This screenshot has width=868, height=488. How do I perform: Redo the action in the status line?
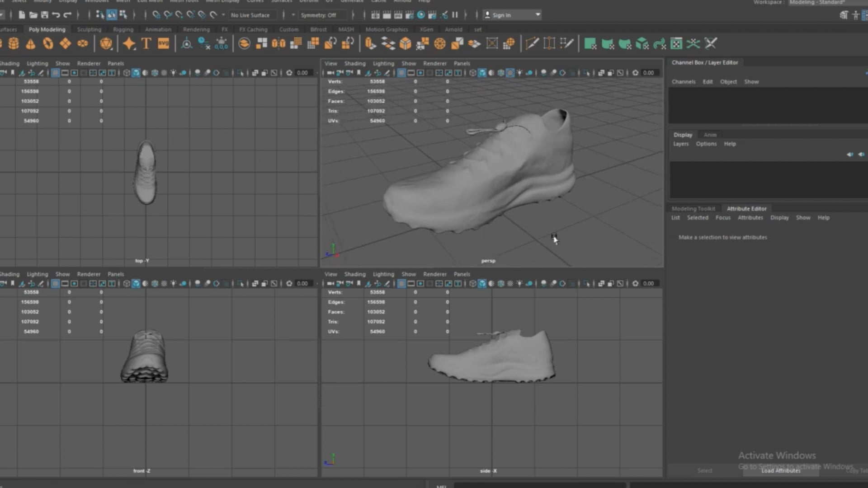tap(67, 15)
